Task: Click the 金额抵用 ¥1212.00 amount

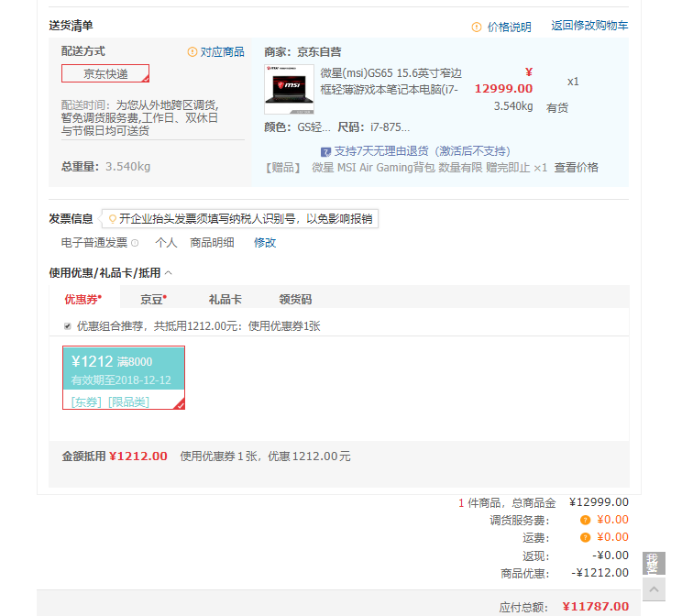Action: 138,456
